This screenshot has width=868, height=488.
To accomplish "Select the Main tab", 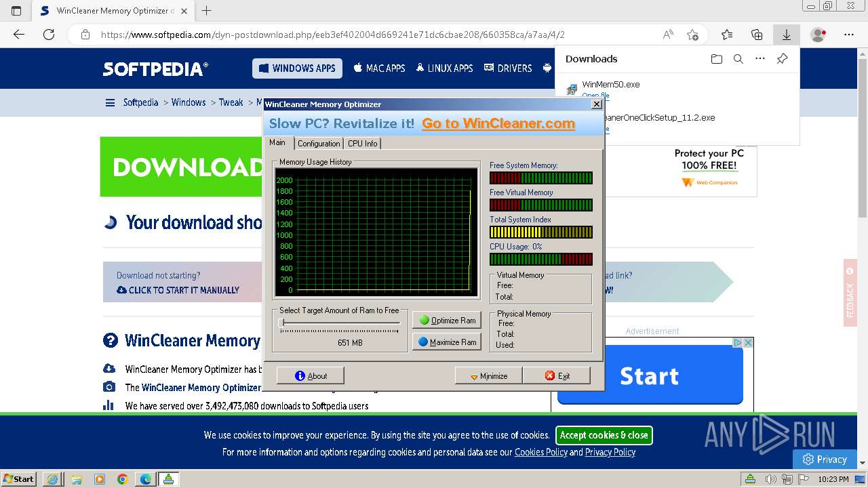I will coord(279,142).
